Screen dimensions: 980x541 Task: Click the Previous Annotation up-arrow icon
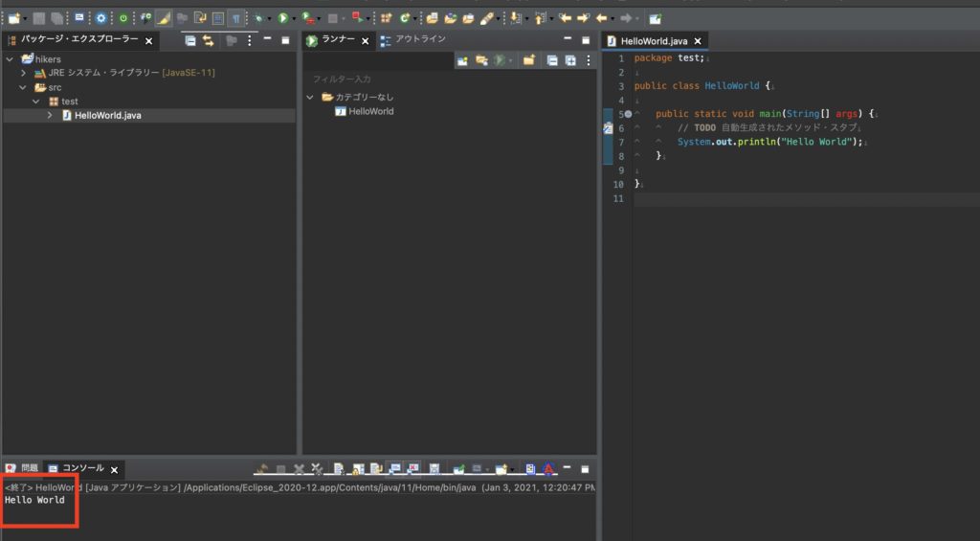(x=540, y=19)
